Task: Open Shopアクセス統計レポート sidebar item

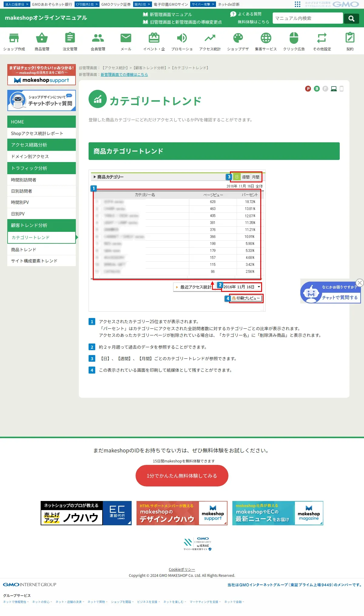Action: pyautogui.click(x=42, y=133)
